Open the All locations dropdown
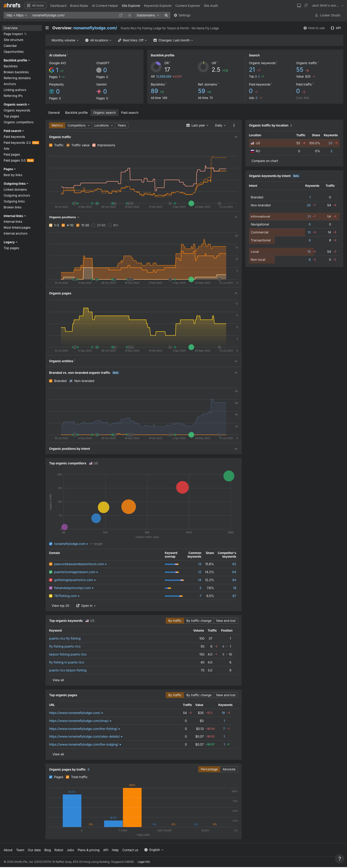The width and height of the screenshot is (347, 868). [98, 40]
